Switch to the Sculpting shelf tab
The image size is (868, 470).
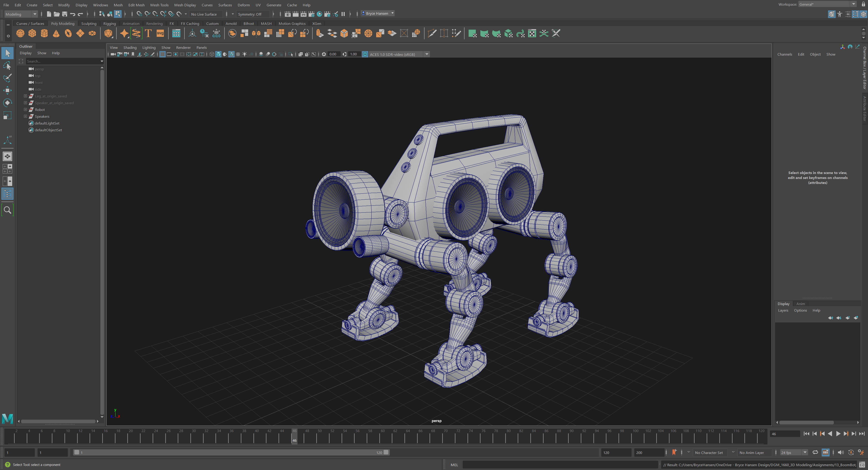tap(89, 23)
